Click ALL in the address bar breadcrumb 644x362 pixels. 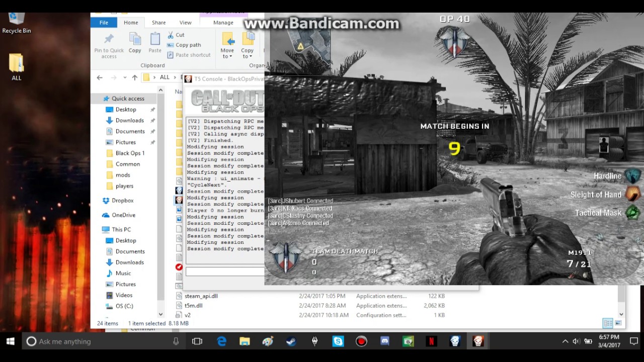(165, 77)
